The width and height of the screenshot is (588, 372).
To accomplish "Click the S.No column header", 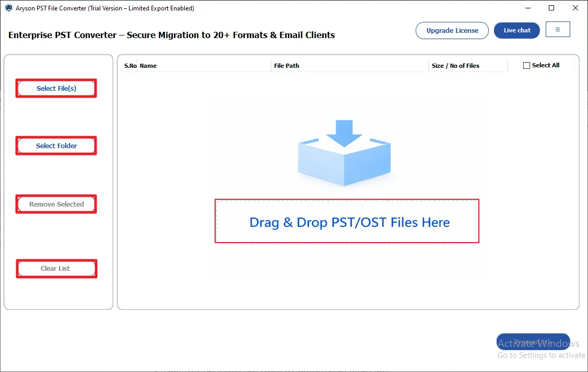I will point(130,66).
